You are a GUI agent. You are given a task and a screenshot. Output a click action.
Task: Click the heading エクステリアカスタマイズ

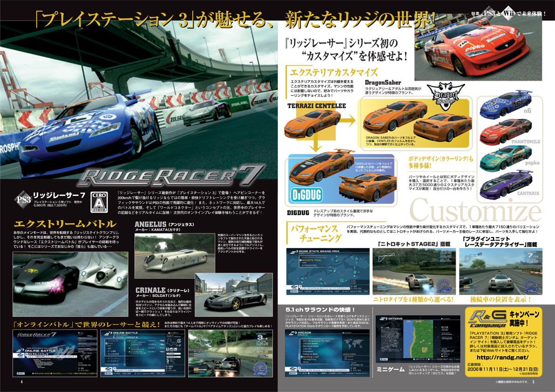coord(334,73)
